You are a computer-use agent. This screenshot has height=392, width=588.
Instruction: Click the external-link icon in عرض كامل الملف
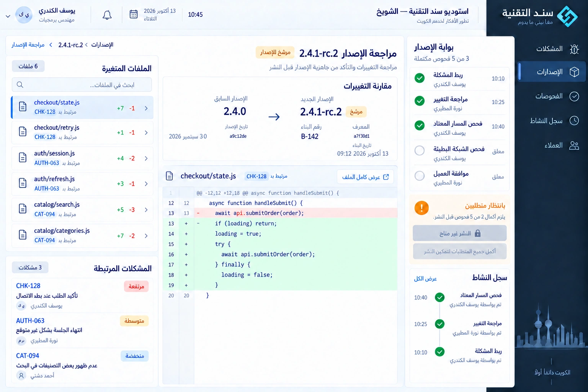point(386,177)
